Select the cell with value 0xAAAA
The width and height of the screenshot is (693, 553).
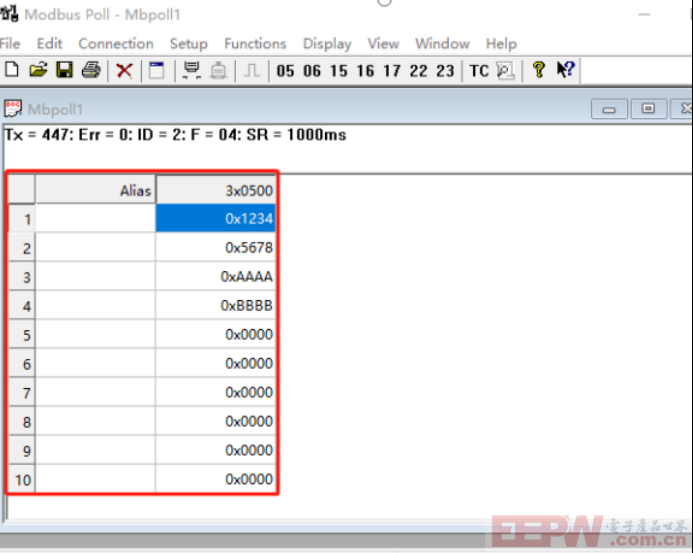point(216,276)
